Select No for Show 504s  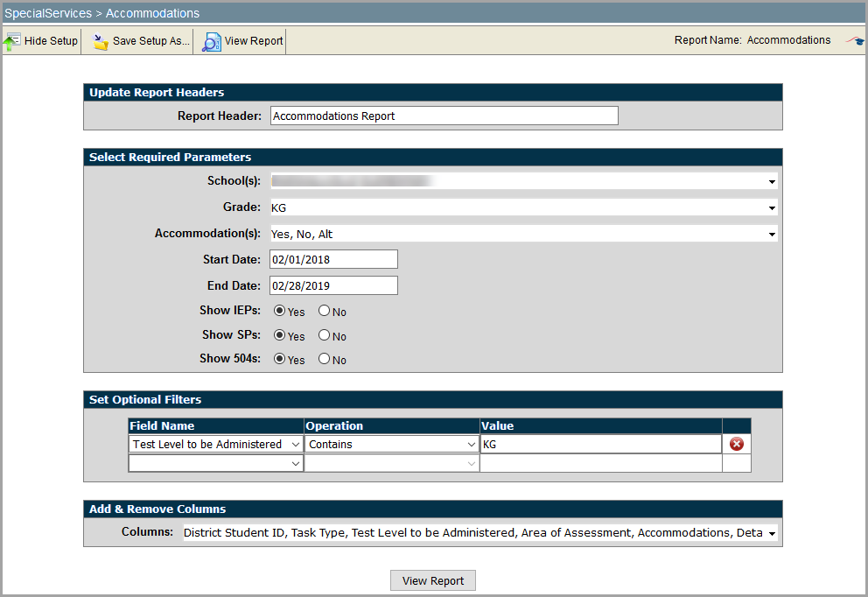[x=324, y=359]
